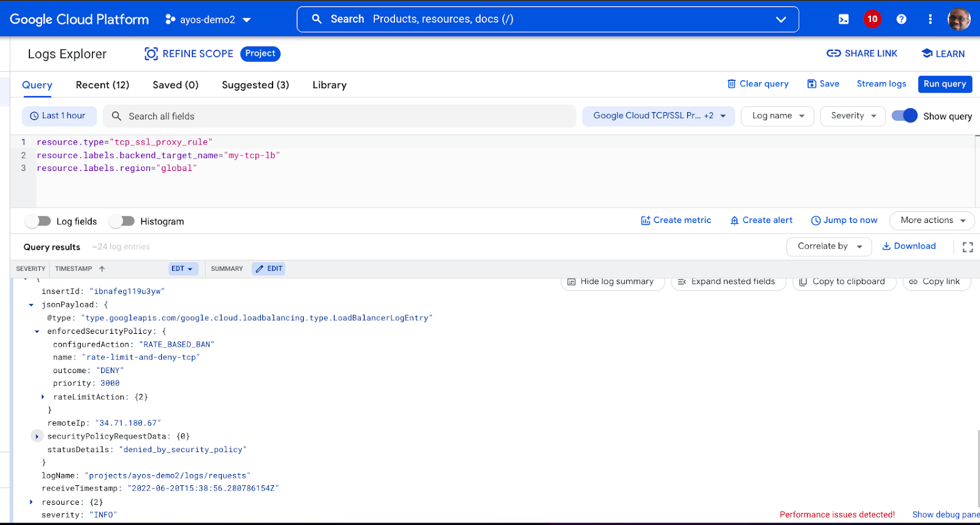Image resolution: width=980 pixels, height=525 pixels.
Task: Open Cloud Shell terminal icon
Action: (843, 19)
